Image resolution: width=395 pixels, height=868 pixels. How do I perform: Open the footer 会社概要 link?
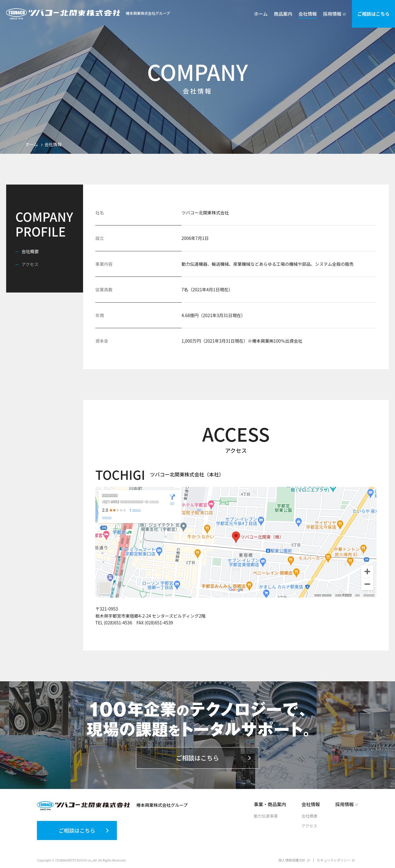pyautogui.click(x=309, y=816)
